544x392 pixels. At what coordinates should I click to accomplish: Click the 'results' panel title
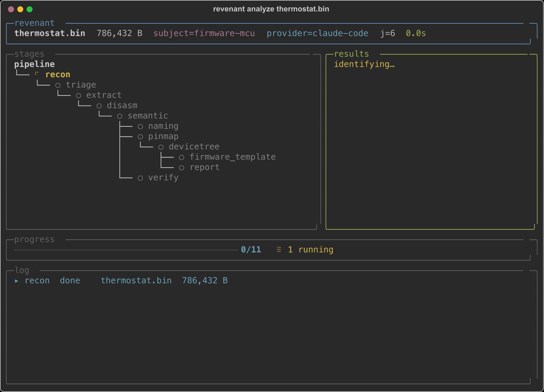(x=352, y=54)
